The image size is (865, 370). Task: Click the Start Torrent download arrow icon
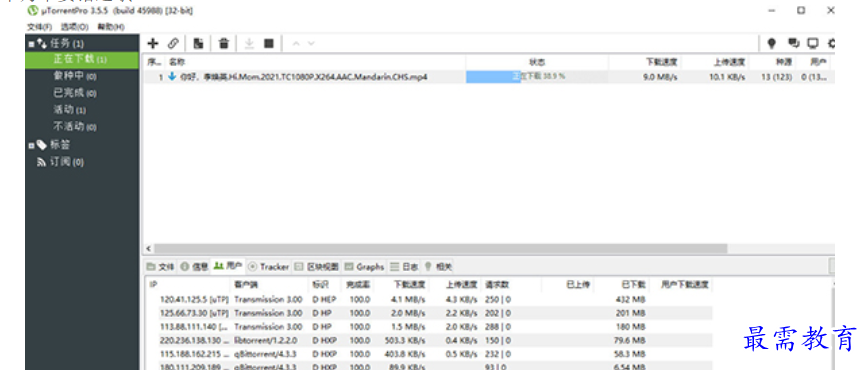pos(249,43)
